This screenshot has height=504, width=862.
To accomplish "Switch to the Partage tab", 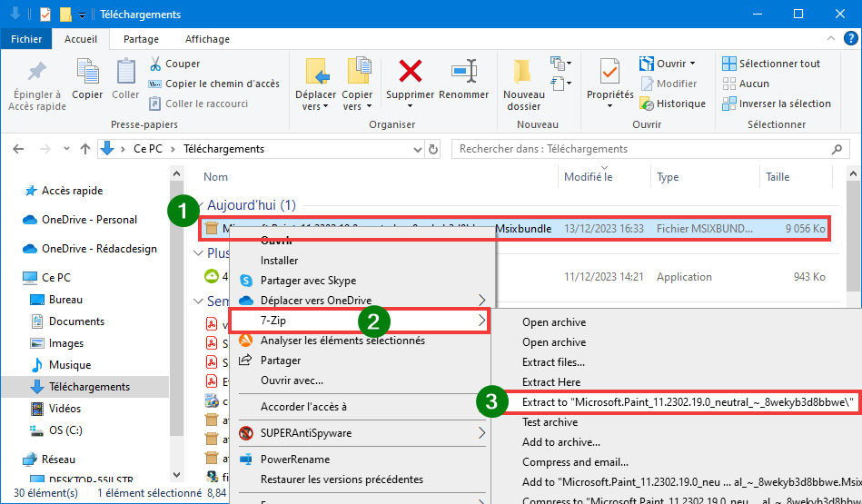I will (142, 39).
